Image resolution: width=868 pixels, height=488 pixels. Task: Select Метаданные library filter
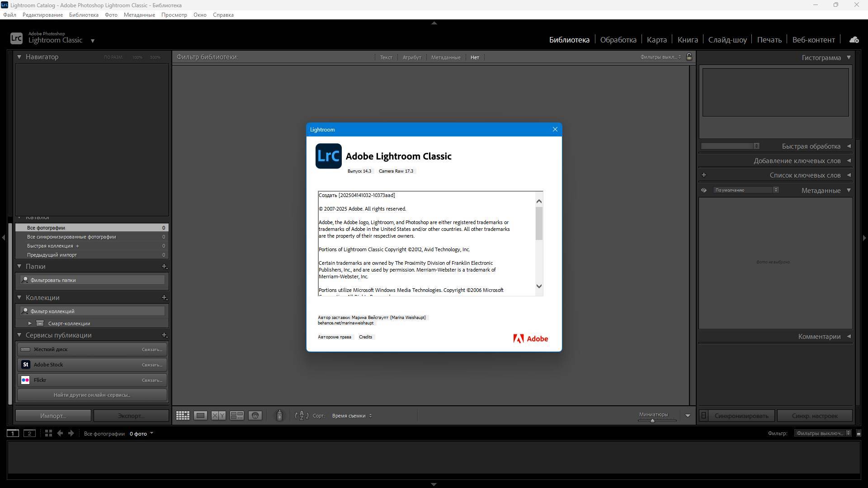[x=446, y=57]
